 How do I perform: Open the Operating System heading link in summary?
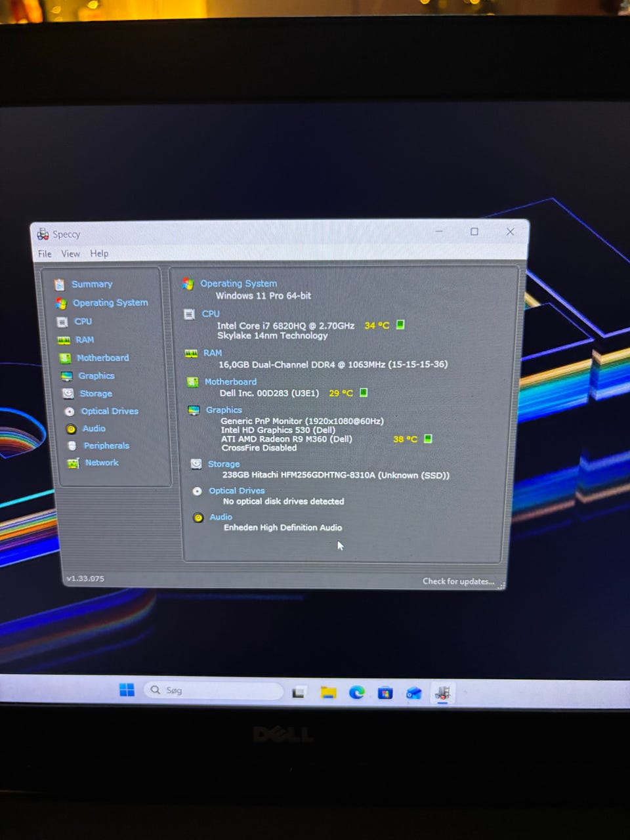pyautogui.click(x=239, y=283)
